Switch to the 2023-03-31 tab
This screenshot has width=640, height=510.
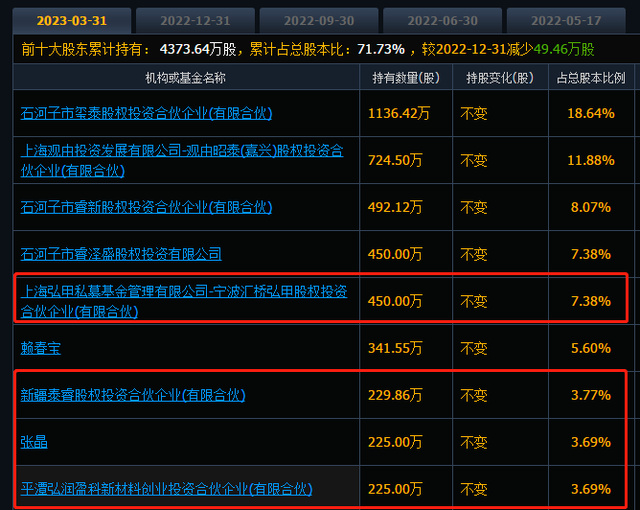tap(72, 21)
